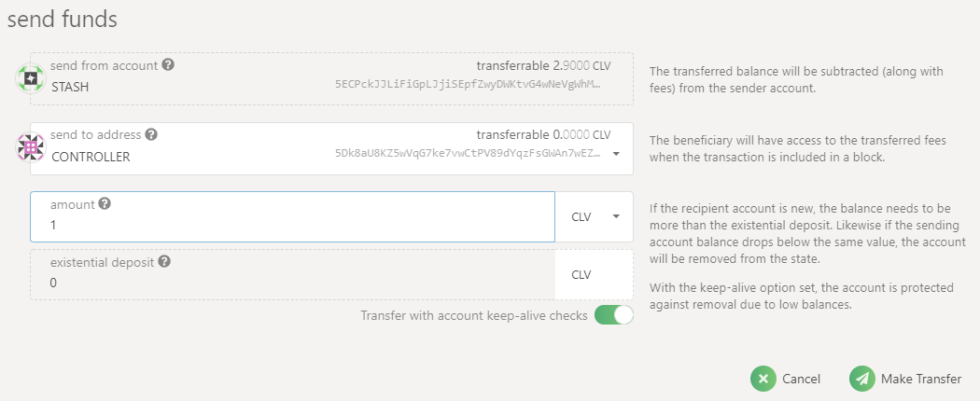Screen dimensions: 980x401
Task: Click the Make Transfer button
Action: pyautogui.click(x=905, y=379)
